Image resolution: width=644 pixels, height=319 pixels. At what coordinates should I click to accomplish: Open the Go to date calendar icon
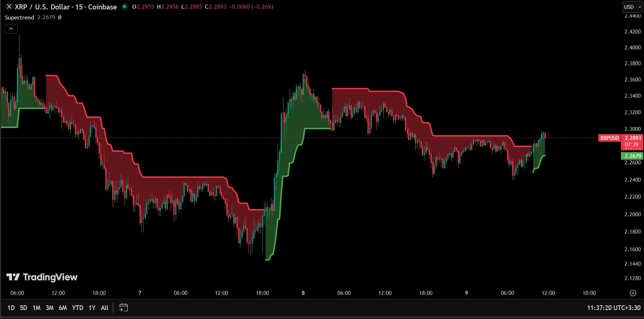pyautogui.click(x=123, y=307)
